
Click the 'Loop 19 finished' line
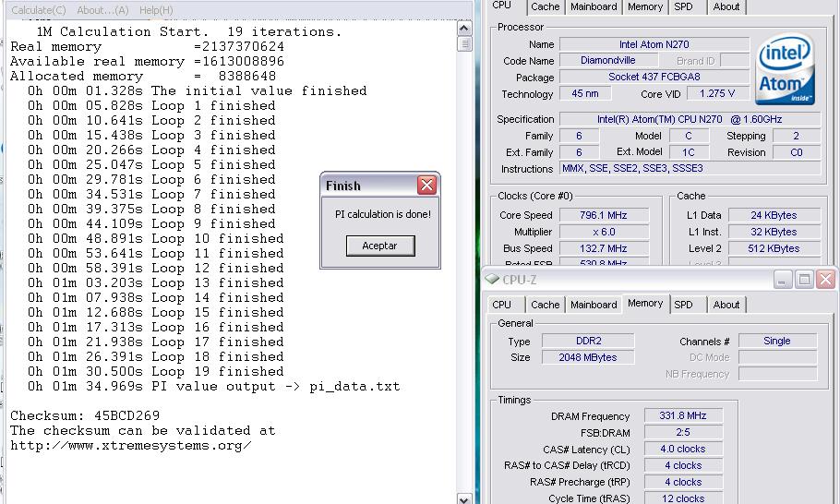click(x=156, y=372)
